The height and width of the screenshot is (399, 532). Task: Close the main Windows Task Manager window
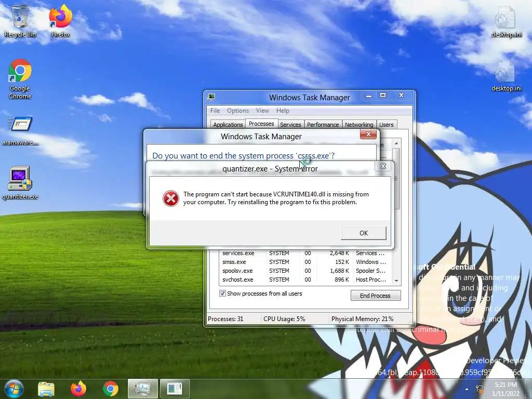coord(402,96)
